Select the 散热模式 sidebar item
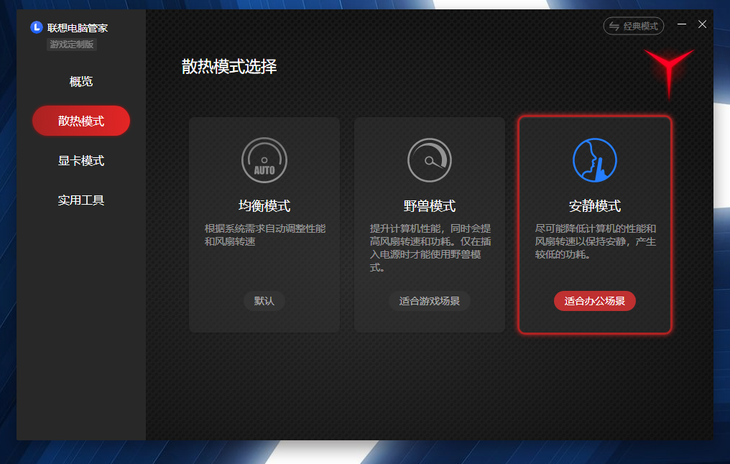 [81, 121]
